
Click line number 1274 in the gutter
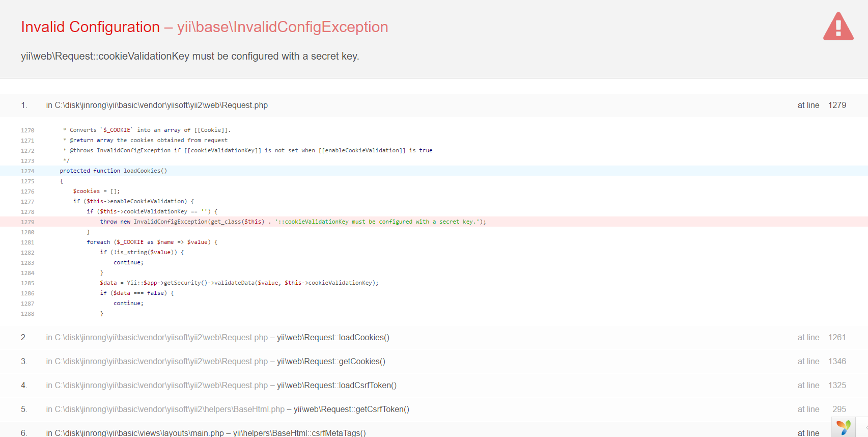coord(27,171)
